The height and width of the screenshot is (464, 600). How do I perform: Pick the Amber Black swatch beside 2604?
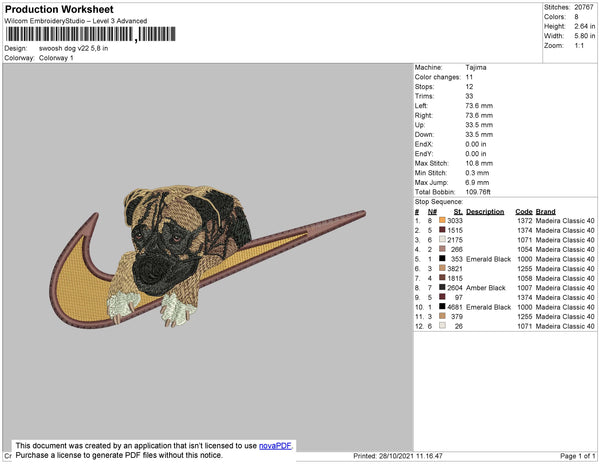tap(442, 287)
